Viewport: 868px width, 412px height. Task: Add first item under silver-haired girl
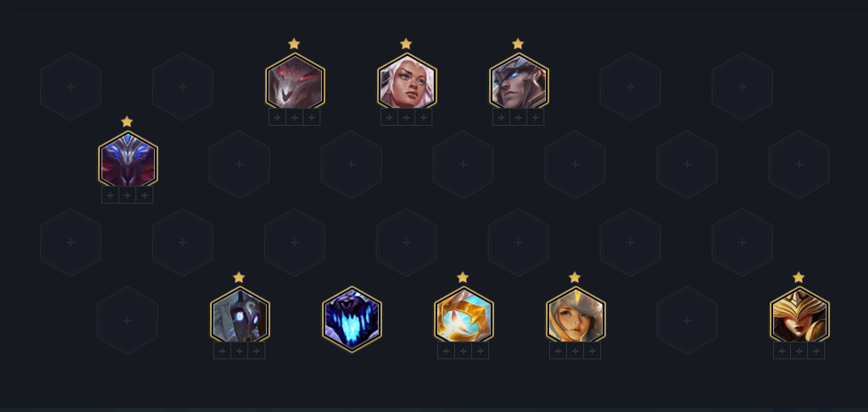pos(558,350)
